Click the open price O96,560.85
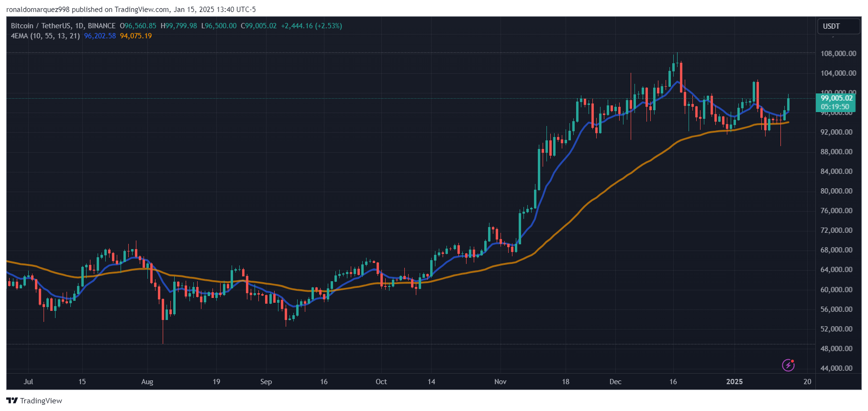868x411 pixels. click(x=138, y=26)
